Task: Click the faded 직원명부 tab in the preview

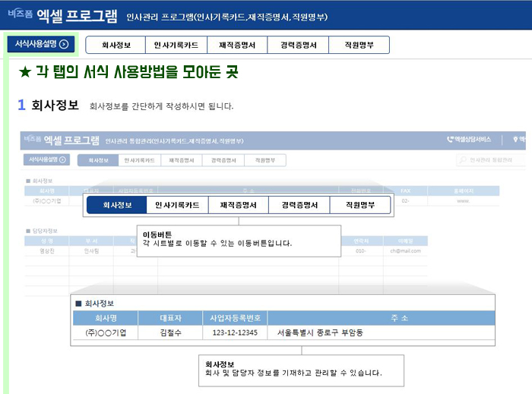Action: pos(265,160)
